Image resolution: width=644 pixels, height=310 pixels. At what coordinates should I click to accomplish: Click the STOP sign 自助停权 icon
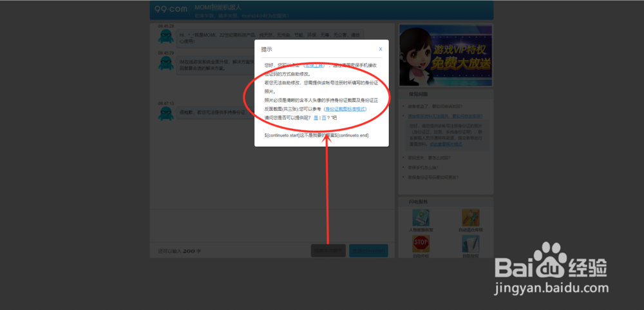point(421,244)
